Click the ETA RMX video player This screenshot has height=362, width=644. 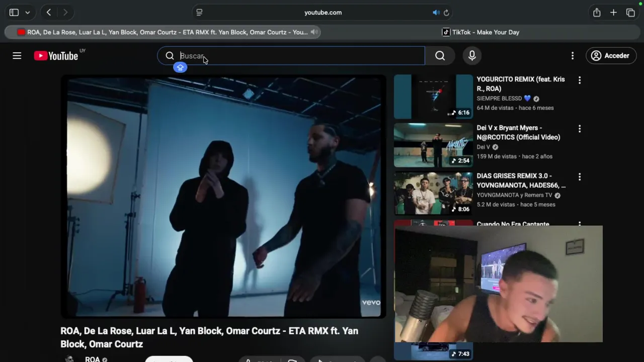223,197
